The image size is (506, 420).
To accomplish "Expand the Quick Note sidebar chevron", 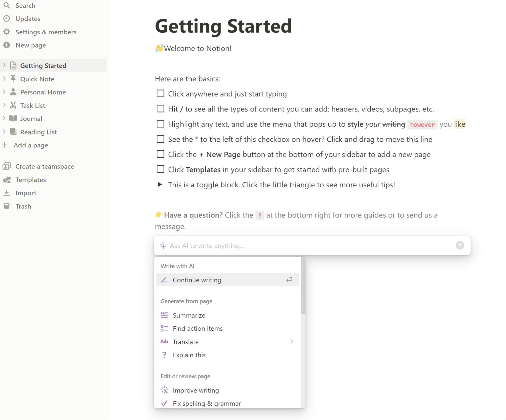I will [x=4, y=79].
